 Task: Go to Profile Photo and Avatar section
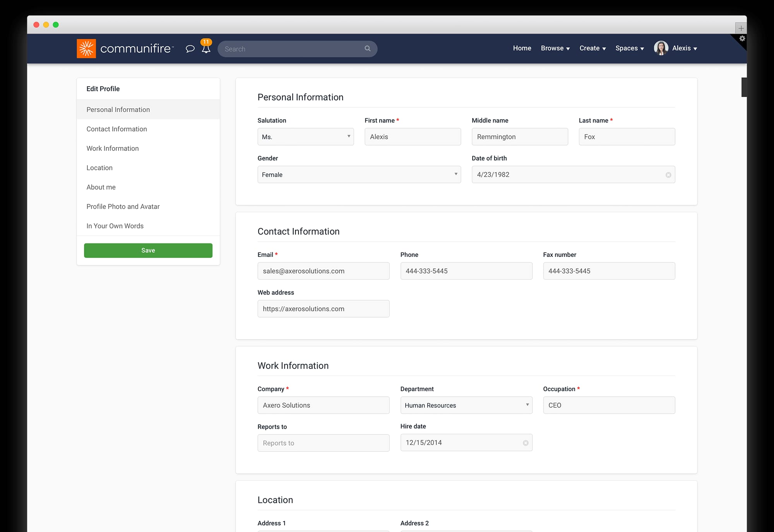click(x=123, y=206)
